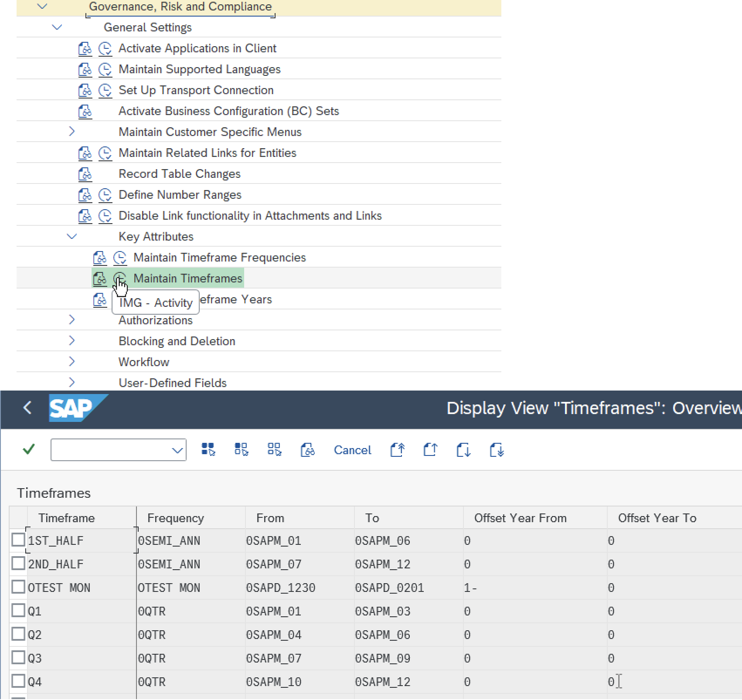This screenshot has height=700, width=742.
Task: Confirm with the green checkmark icon
Action: (x=29, y=449)
